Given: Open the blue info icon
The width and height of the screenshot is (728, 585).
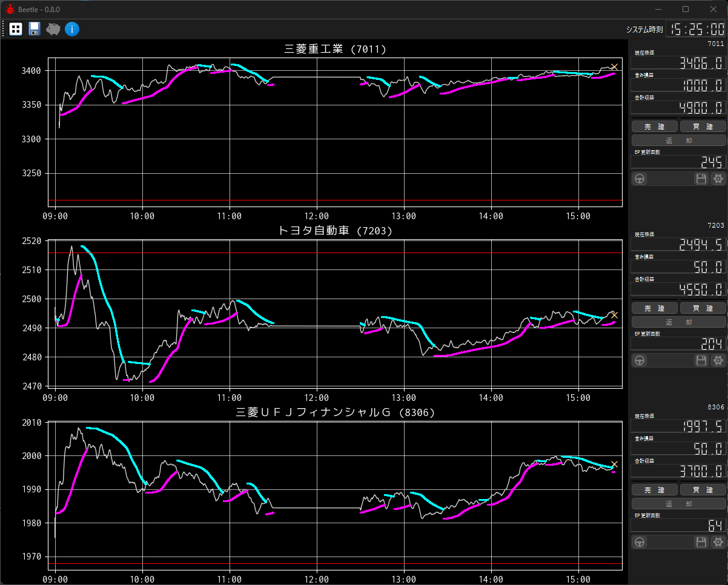Looking at the screenshot, I should point(72,29).
